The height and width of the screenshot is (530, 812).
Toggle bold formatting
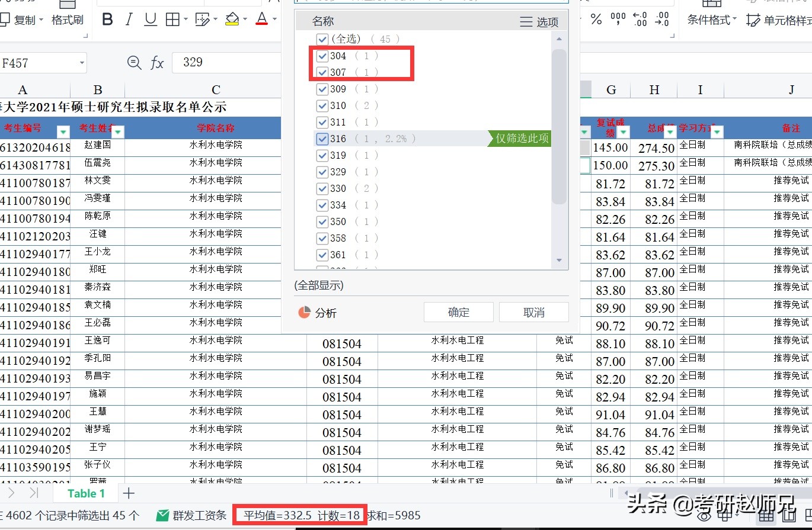pos(107,18)
